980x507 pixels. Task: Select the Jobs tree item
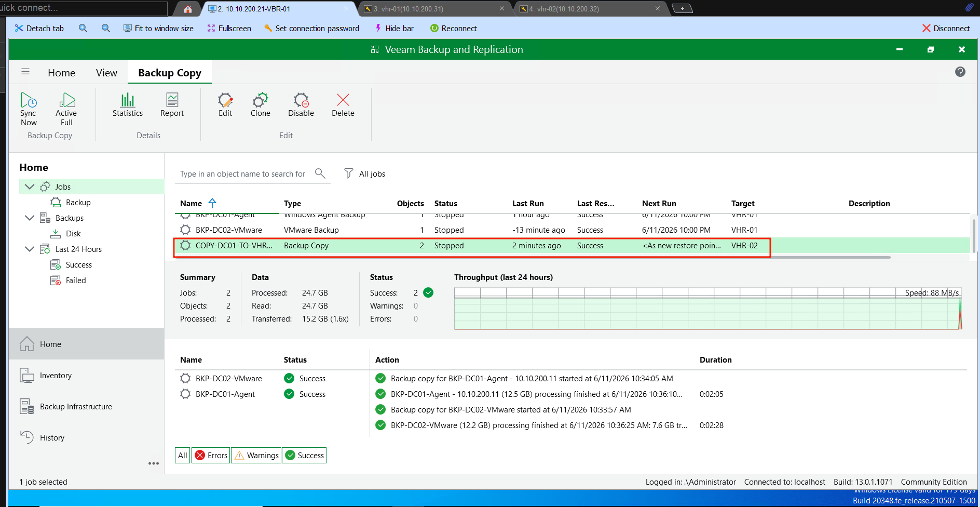[x=91, y=186]
